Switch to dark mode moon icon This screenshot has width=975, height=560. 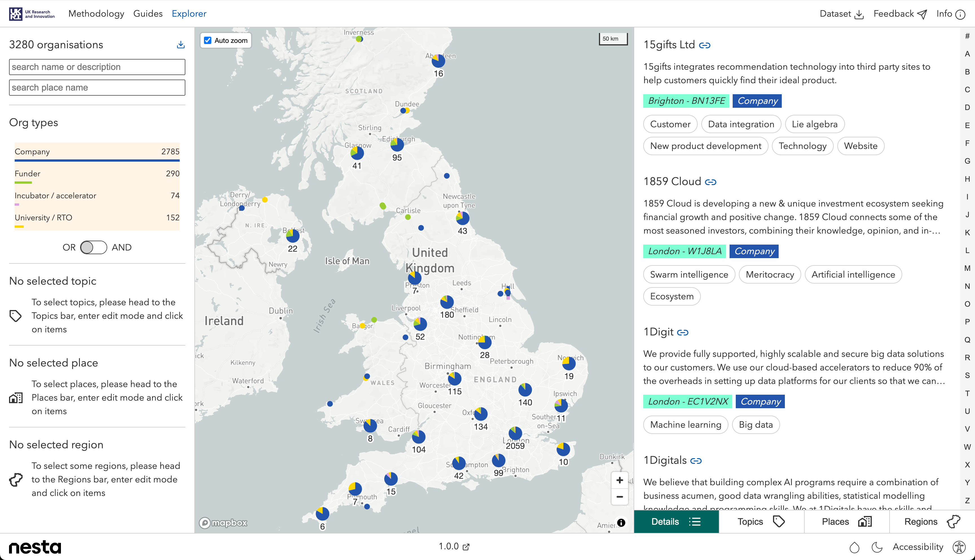click(877, 547)
